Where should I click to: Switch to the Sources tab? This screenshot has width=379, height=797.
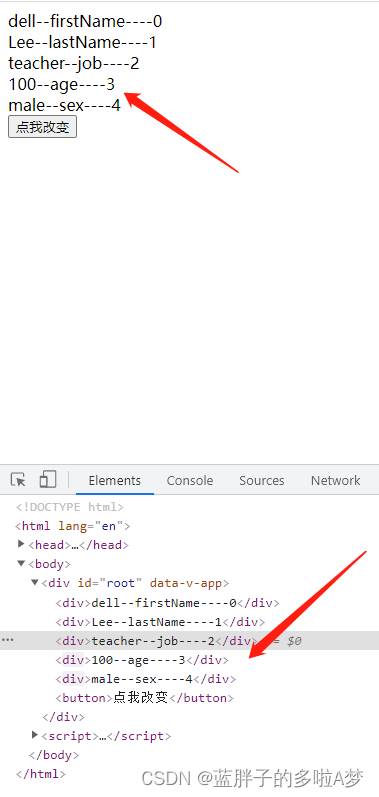tap(262, 480)
